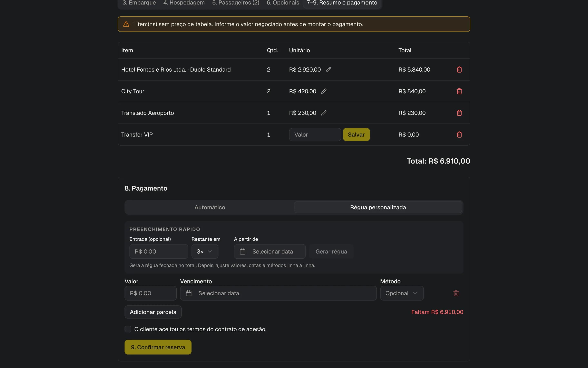Click R$ 5.840,00 total cell
The image size is (588, 368).
[414, 70]
